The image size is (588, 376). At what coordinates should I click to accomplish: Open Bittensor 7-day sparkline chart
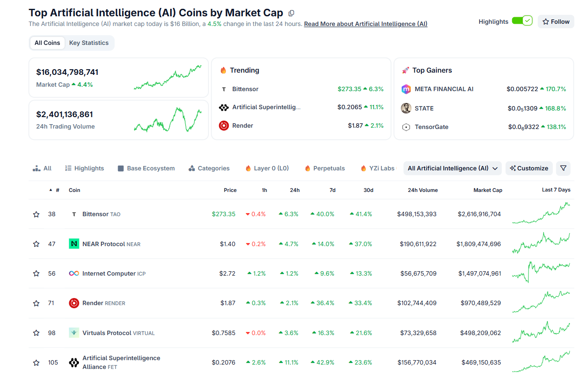[x=541, y=214]
